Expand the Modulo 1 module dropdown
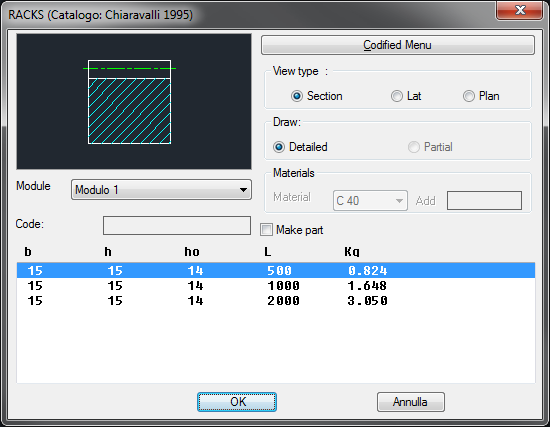 point(161,190)
